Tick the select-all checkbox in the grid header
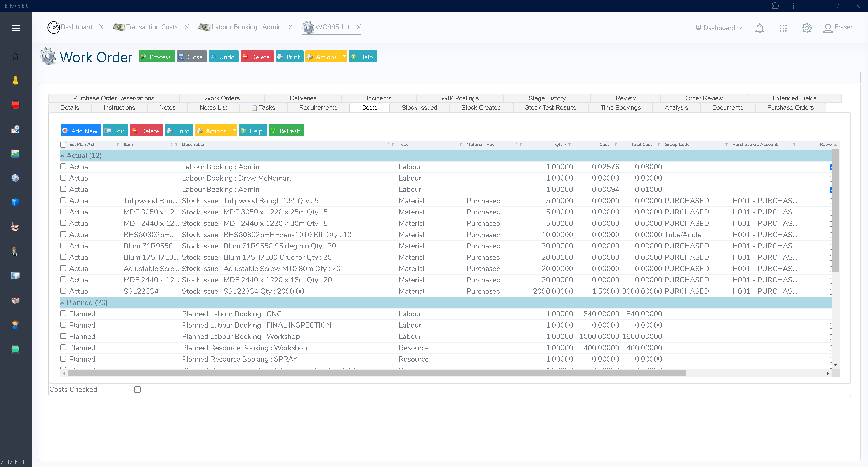The image size is (868, 467). click(x=63, y=145)
